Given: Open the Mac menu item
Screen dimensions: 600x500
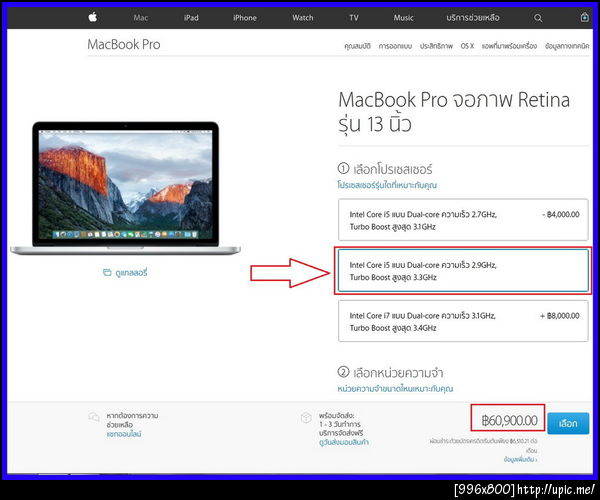Looking at the screenshot, I should pos(141,18).
